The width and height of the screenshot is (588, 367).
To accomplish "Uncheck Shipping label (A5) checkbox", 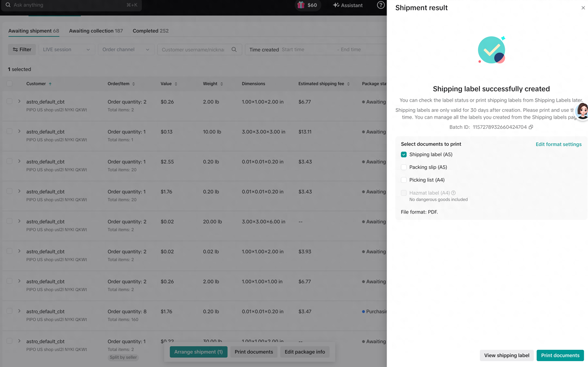I will coord(404,155).
